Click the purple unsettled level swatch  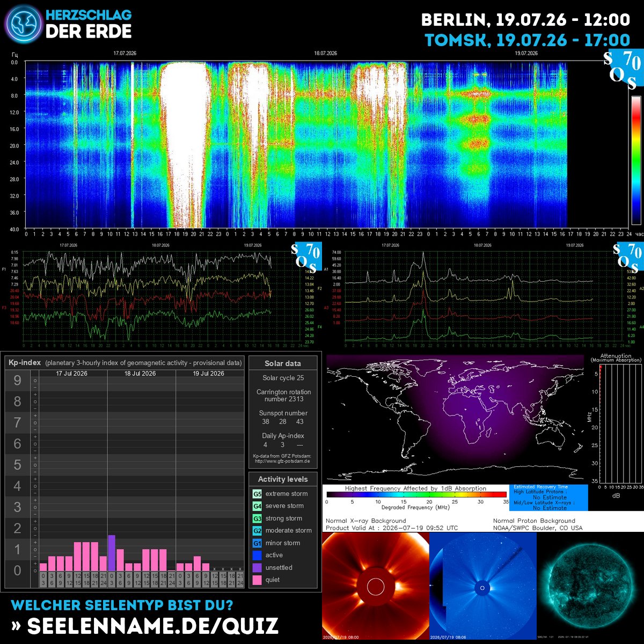click(257, 567)
